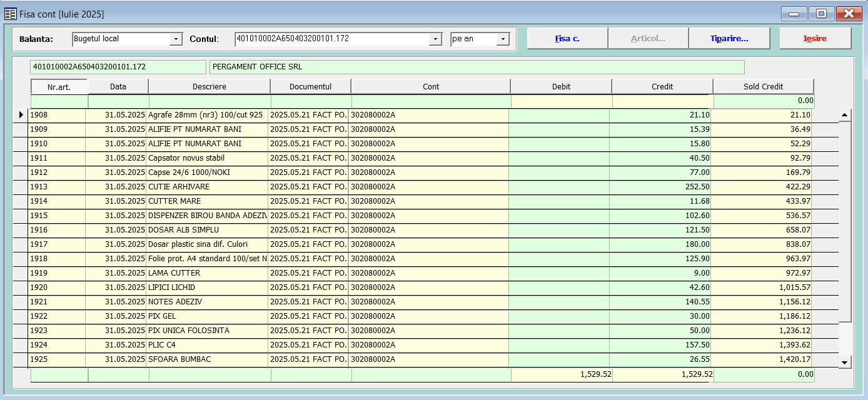The height and width of the screenshot is (400, 868).
Task: Click the Tiparire... print button
Action: click(729, 39)
